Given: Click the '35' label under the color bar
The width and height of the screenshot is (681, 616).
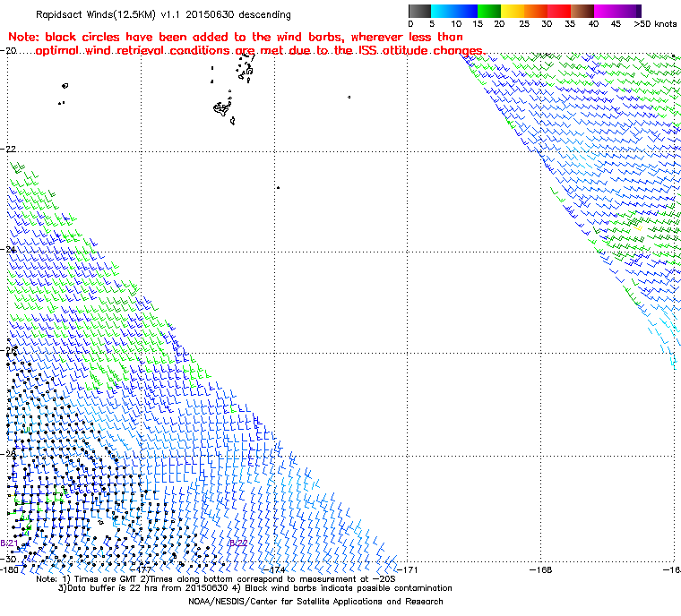Looking at the screenshot, I should [x=570, y=24].
